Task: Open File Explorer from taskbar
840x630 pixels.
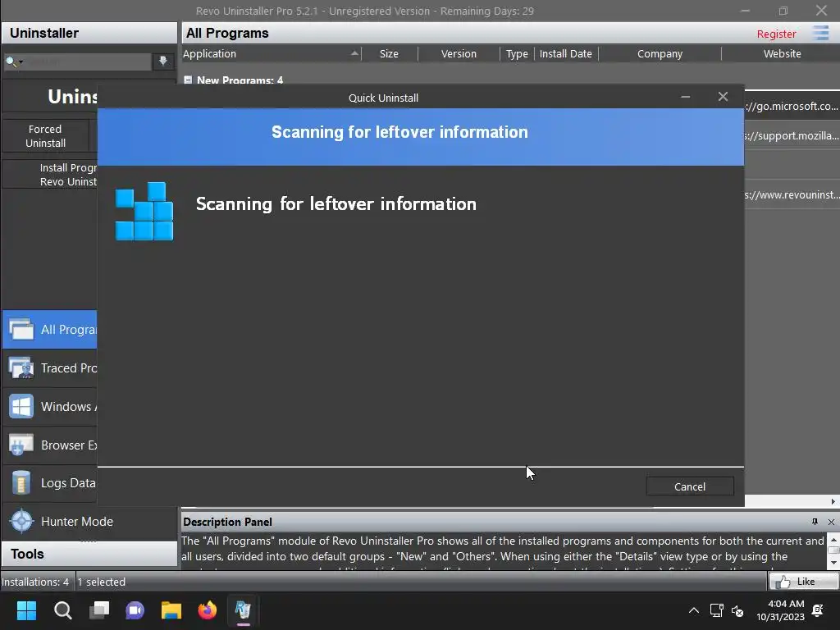Action: click(x=171, y=610)
